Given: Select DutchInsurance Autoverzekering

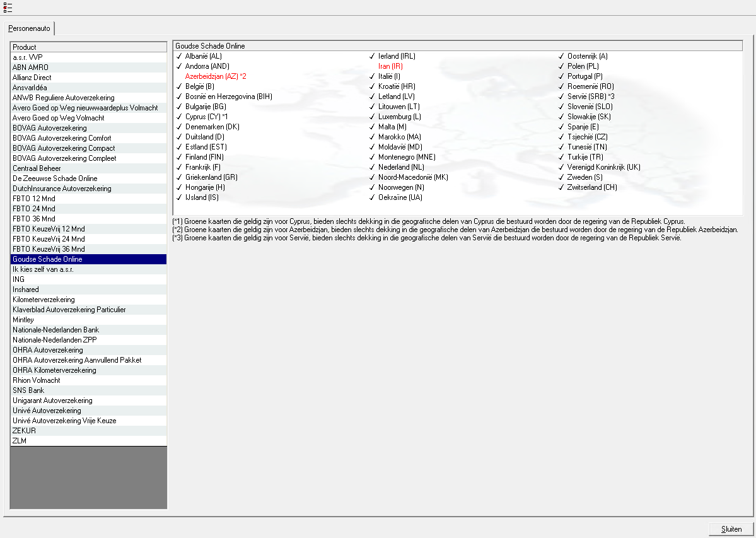Looking at the screenshot, I should pos(88,189).
